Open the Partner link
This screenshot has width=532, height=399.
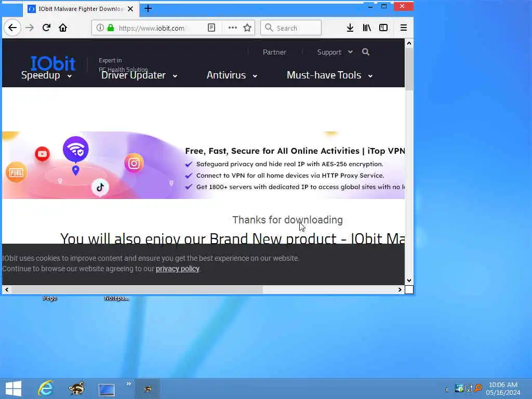click(x=274, y=52)
